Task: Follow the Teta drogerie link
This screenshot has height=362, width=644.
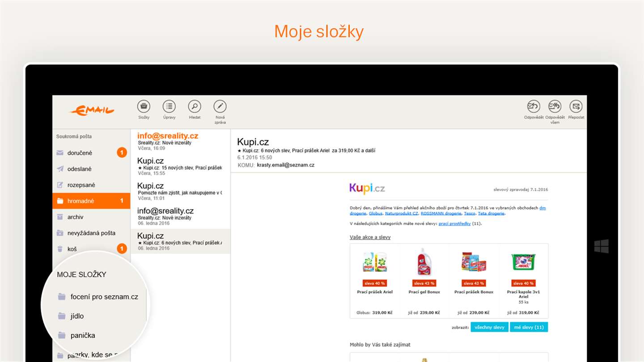Action: (x=491, y=213)
